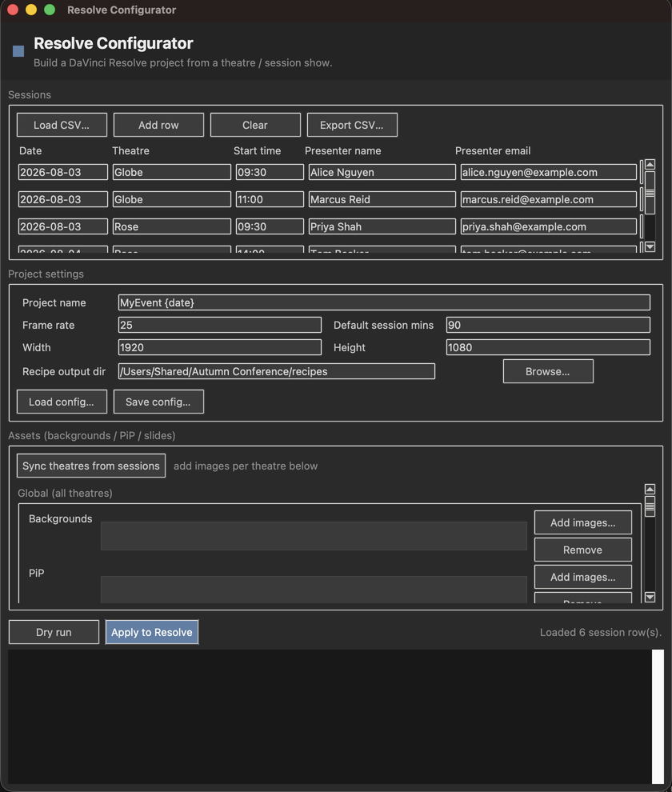Image resolution: width=672 pixels, height=792 pixels.
Task: Edit theatre in Marcus Reid row
Action: coord(172,199)
